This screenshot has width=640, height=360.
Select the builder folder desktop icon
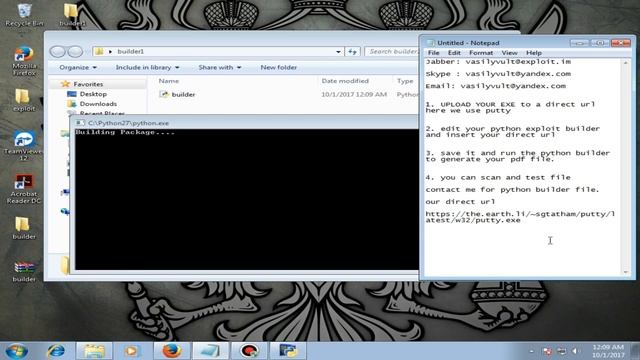(24, 228)
